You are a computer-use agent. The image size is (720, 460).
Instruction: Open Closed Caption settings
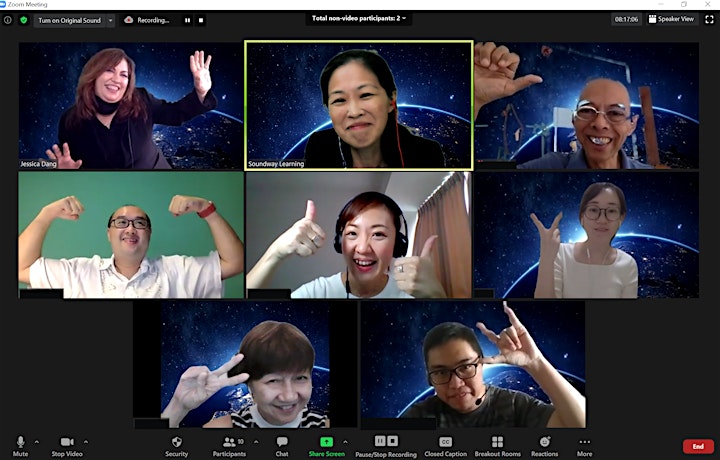point(445,446)
